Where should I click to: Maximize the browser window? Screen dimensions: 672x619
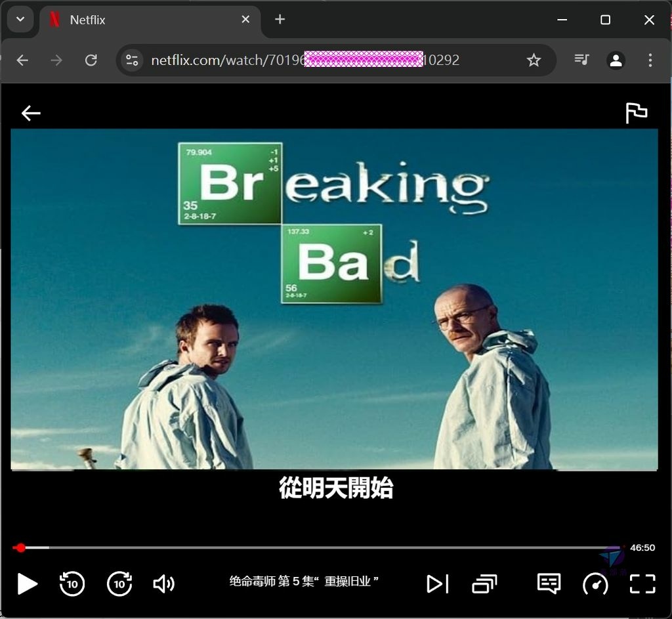605,20
